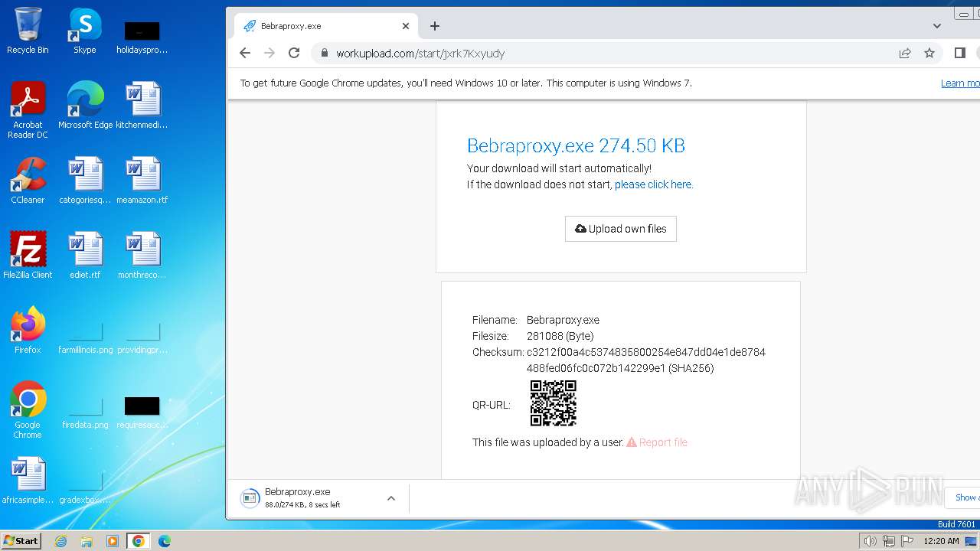Open FileZilla Client shortcut
This screenshot has width=980, height=551.
[x=28, y=255]
